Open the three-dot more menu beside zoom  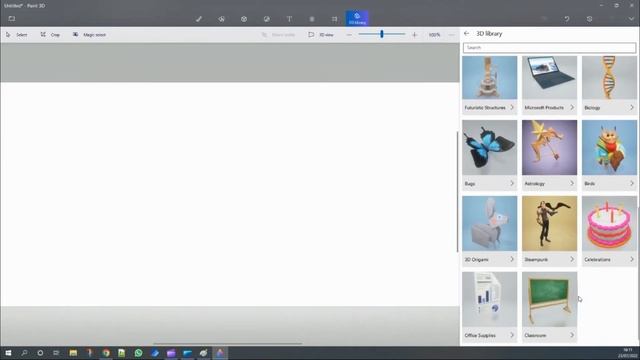(451, 35)
